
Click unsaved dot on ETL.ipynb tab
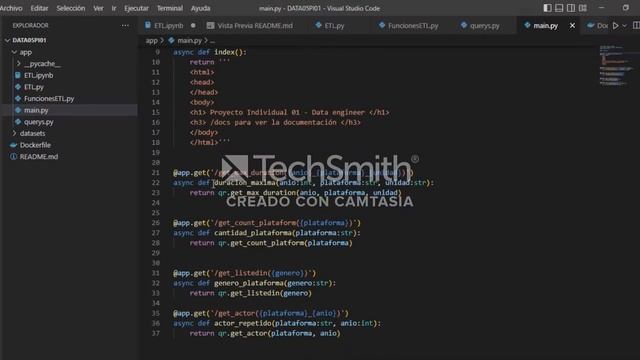pos(193,26)
